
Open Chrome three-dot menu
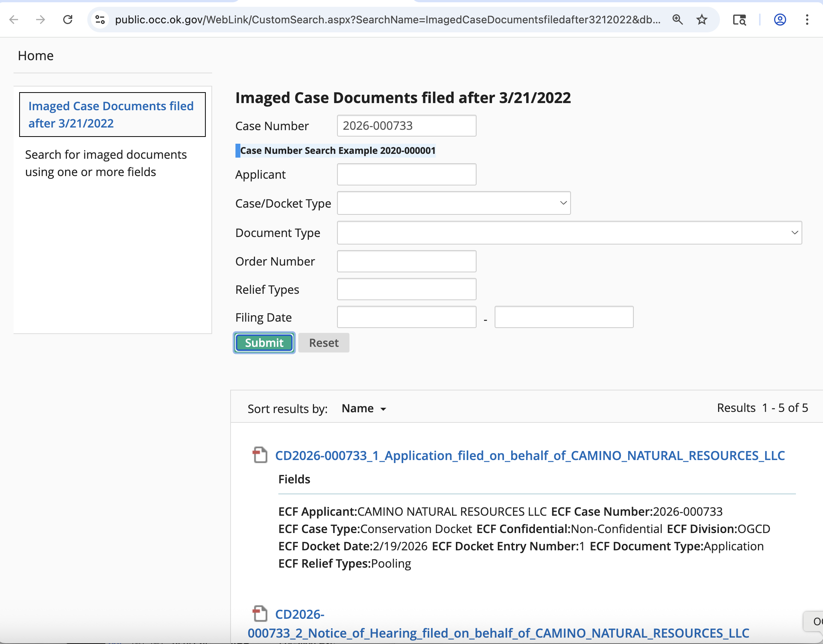coord(807,20)
